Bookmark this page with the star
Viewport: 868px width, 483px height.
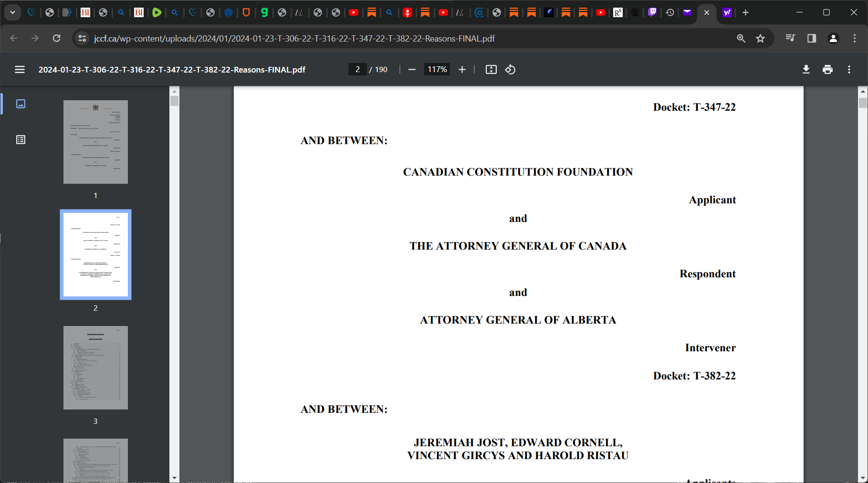click(761, 38)
